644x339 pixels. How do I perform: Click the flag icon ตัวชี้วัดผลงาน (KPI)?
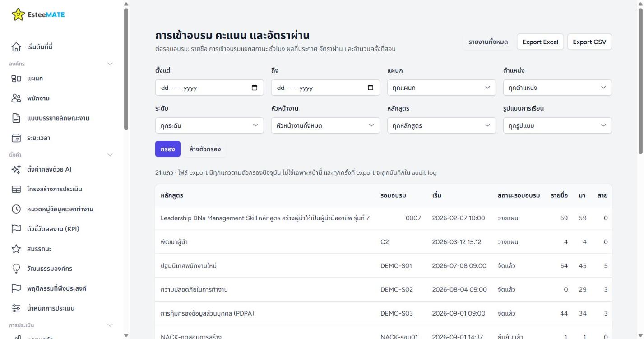(x=16, y=229)
